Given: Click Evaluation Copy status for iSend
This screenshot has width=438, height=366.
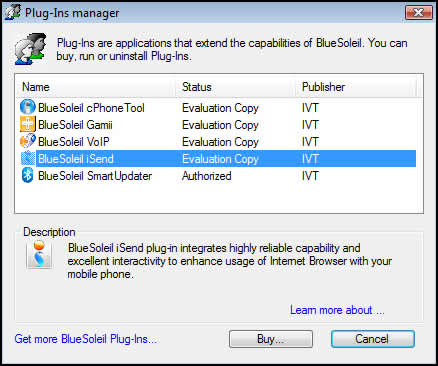Looking at the screenshot, I should pyautogui.click(x=220, y=159).
